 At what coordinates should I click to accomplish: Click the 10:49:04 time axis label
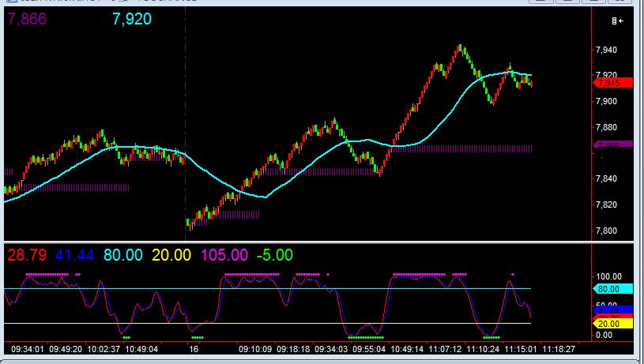tap(141, 349)
